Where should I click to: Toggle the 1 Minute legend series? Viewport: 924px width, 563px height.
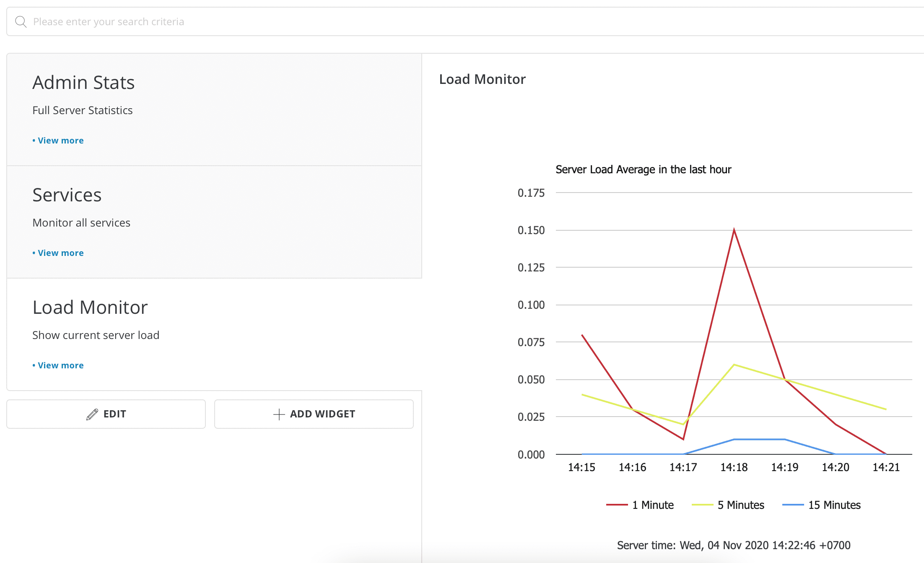coord(653,505)
